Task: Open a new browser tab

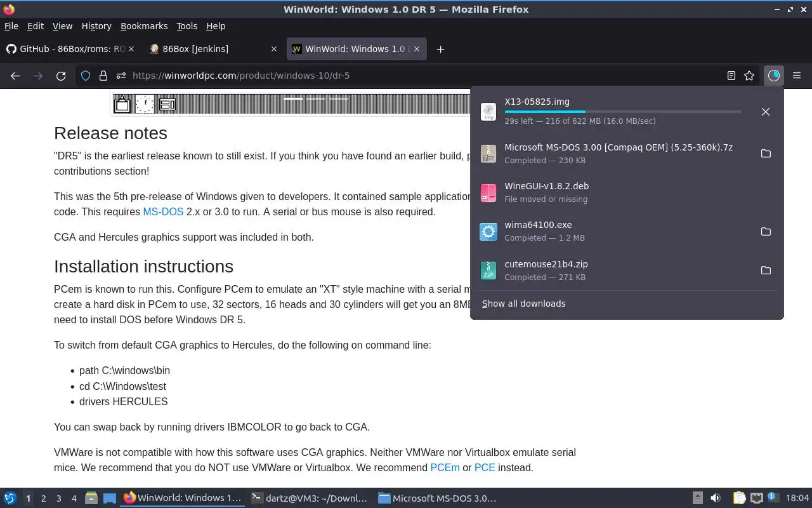Action: click(x=440, y=49)
